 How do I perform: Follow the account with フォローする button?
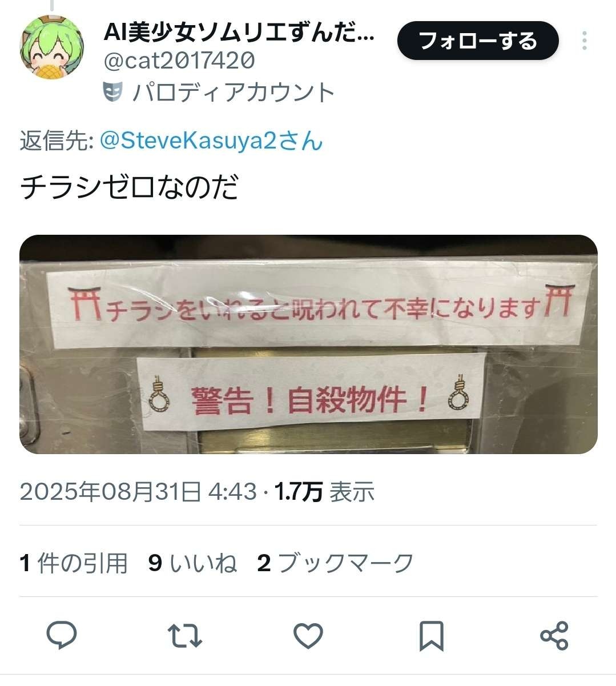pyautogui.click(x=478, y=41)
